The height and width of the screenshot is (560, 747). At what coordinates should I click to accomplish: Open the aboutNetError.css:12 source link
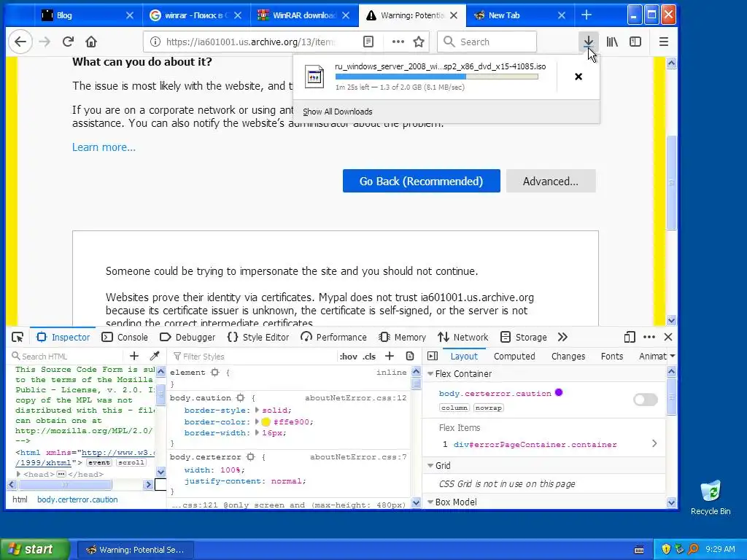(x=355, y=397)
